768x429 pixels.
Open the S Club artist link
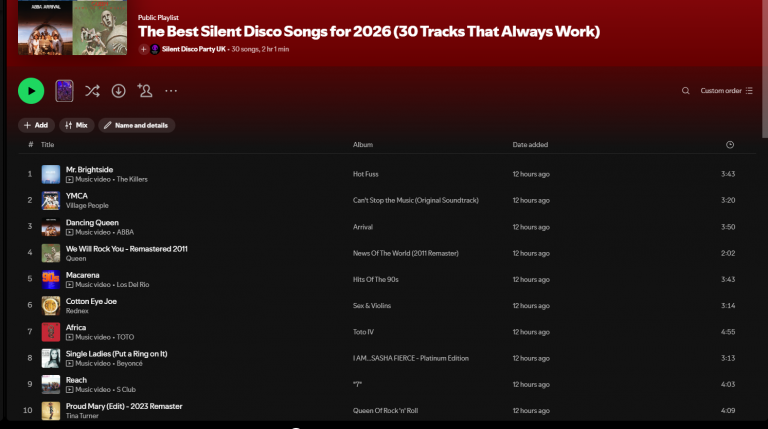[x=126, y=390]
